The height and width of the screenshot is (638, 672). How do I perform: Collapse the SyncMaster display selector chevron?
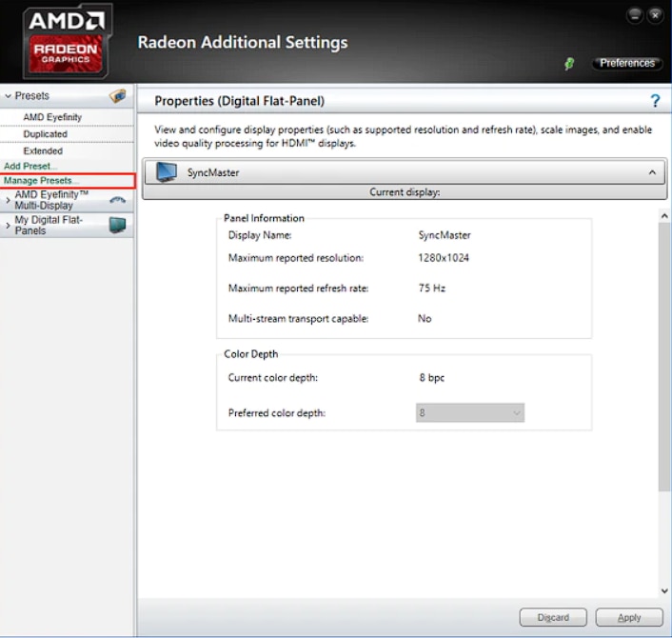(652, 172)
